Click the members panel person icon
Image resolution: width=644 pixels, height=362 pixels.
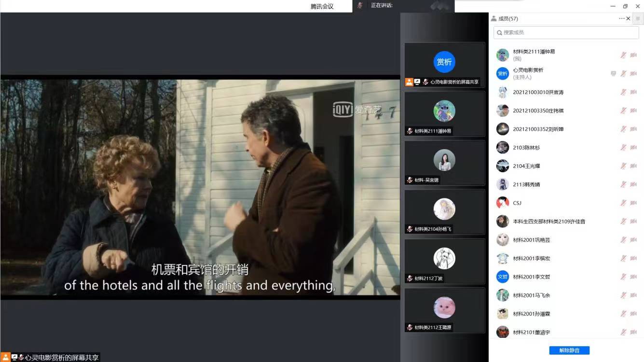493,19
